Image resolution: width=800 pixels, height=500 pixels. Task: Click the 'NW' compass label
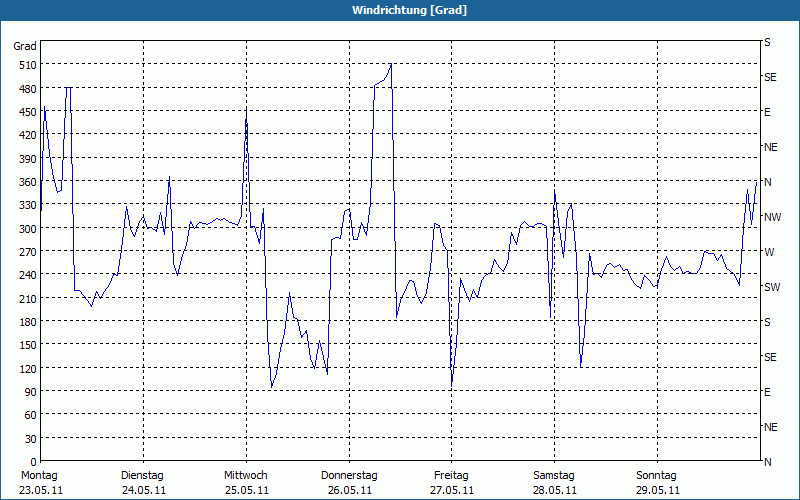tap(772, 217)
